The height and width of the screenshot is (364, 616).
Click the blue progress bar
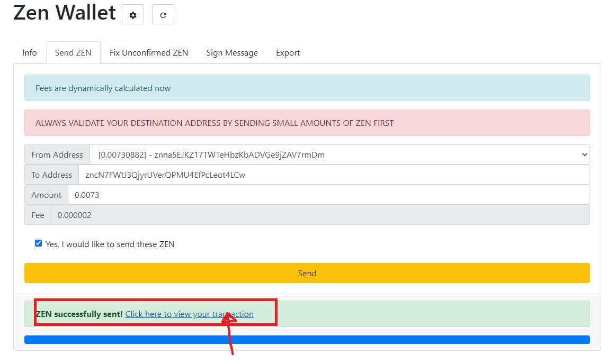tap(307, 340)
